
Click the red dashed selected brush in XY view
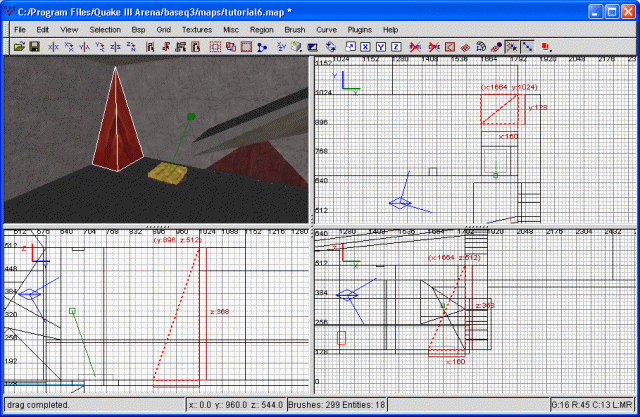(500, 109)
